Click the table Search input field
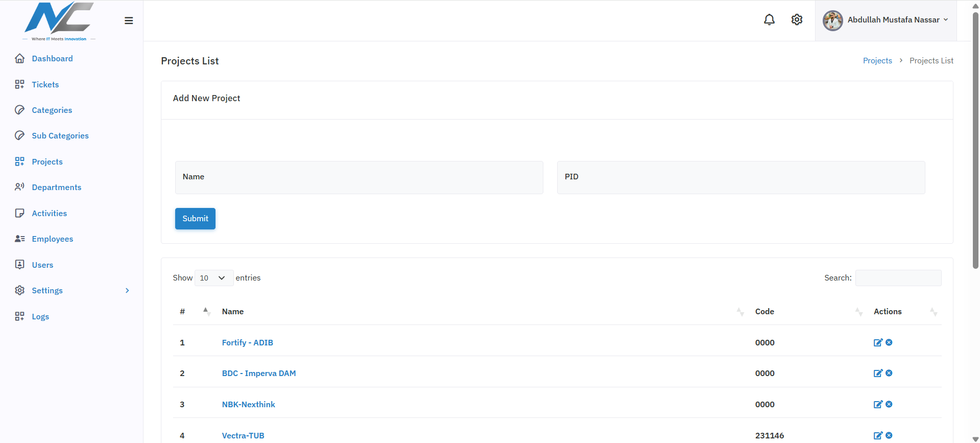Viewport: 980px width, 443px height. click(x=898, y=278)
